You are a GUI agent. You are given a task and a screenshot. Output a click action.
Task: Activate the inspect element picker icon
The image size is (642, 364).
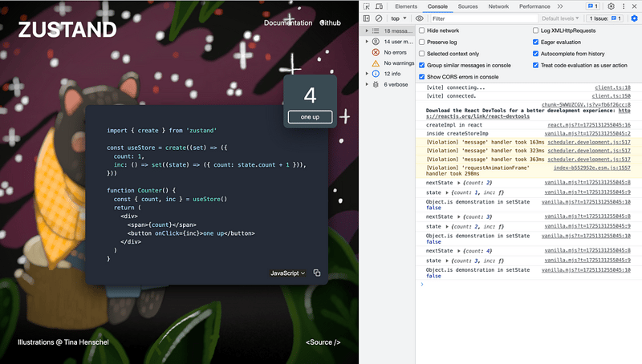tap(367, 6)
